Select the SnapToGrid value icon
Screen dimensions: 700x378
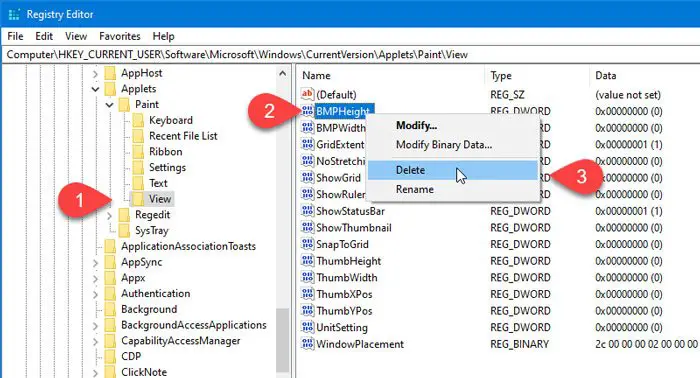(x=307, y=244)
